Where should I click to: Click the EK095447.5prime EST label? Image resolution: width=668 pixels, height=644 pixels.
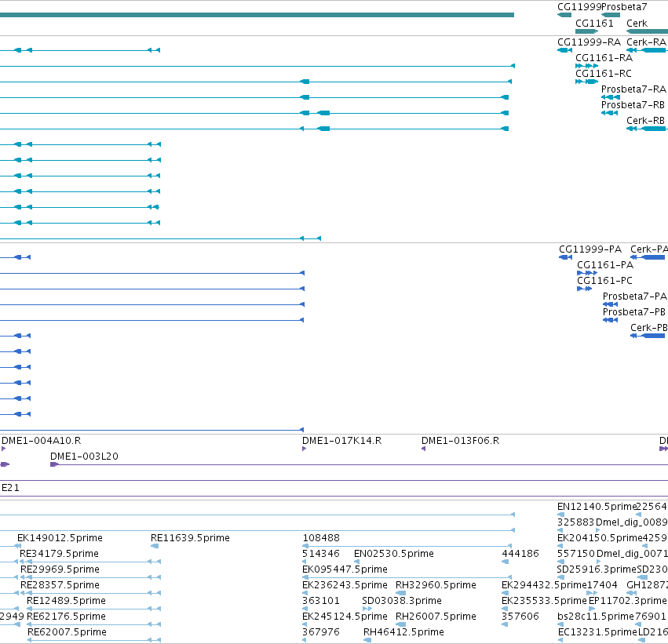pos(345,569)
